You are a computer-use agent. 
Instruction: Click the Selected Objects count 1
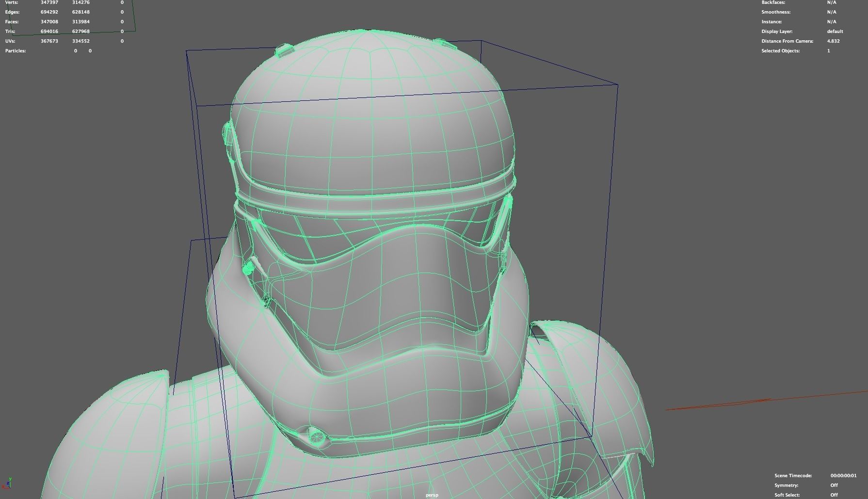829,51
